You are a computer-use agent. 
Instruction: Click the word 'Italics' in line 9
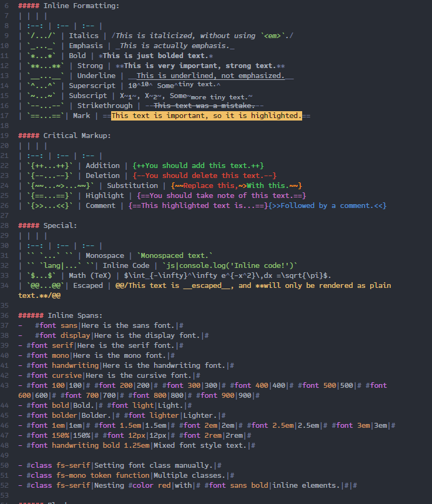point(84,36)
